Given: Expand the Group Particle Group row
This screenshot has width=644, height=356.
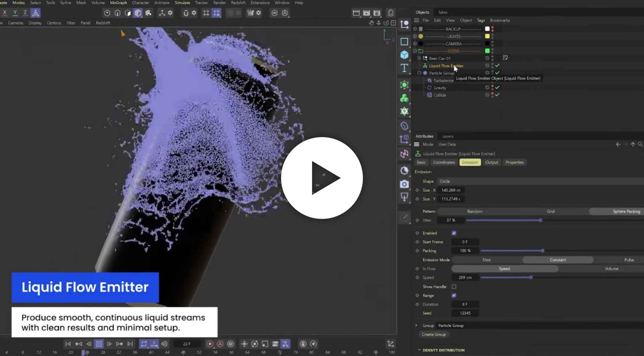Looking at the screenshot, I should point(416,325).
